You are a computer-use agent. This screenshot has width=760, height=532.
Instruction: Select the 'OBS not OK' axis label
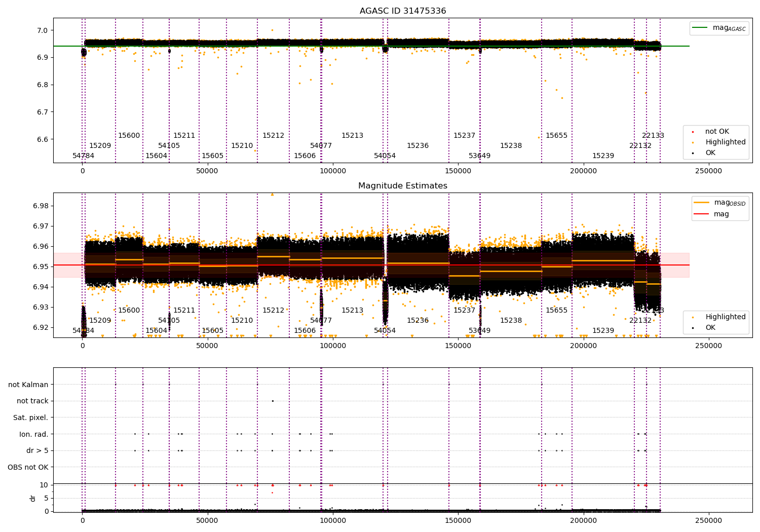tap(28, 467)
